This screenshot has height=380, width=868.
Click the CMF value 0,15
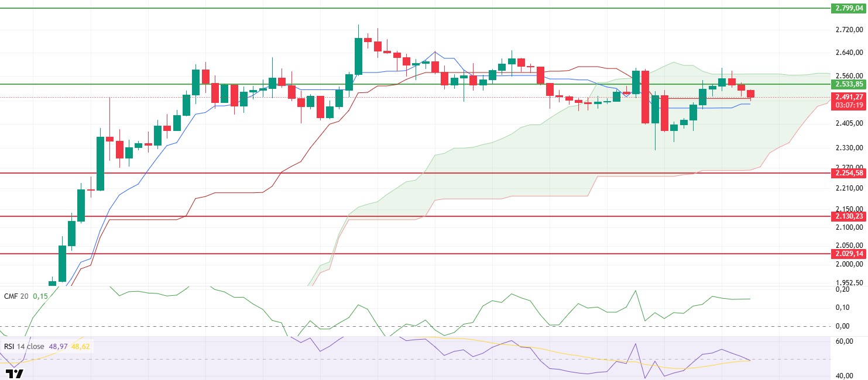coord(40,296)
